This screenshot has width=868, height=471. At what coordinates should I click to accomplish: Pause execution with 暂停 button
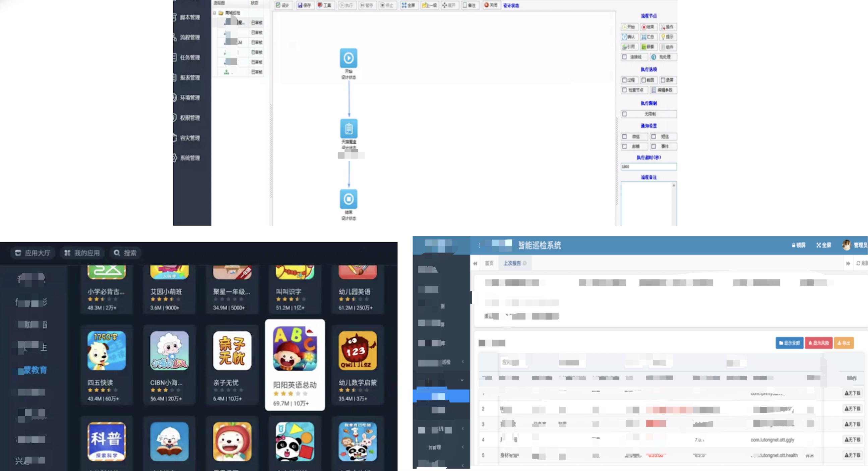(367, 5)
